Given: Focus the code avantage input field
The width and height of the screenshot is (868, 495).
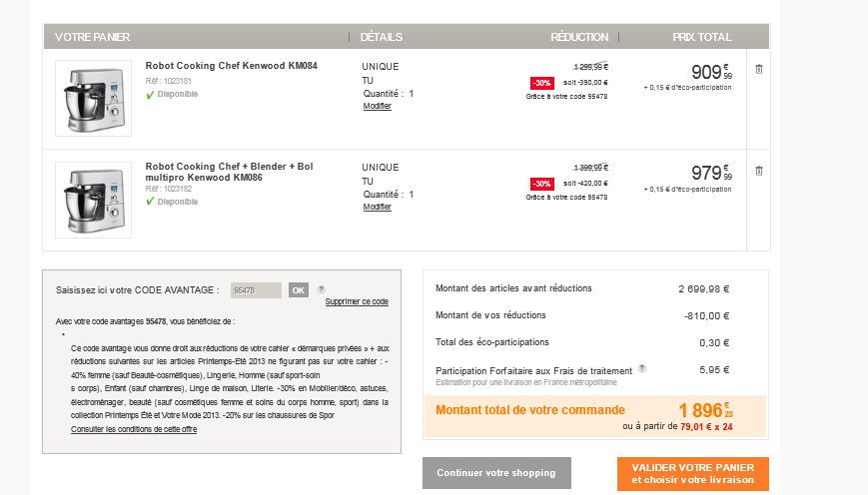Looking at the screenshot, I should 256,290.
